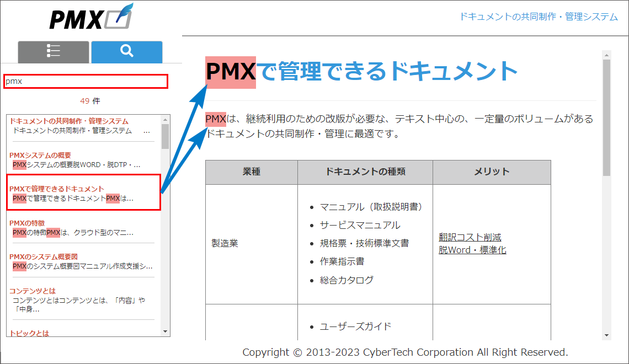This screenshot has width=629, height=364.
Task: Open search result ドキュメントの共同制作・管理システム
Action: [x=68, y=121]
